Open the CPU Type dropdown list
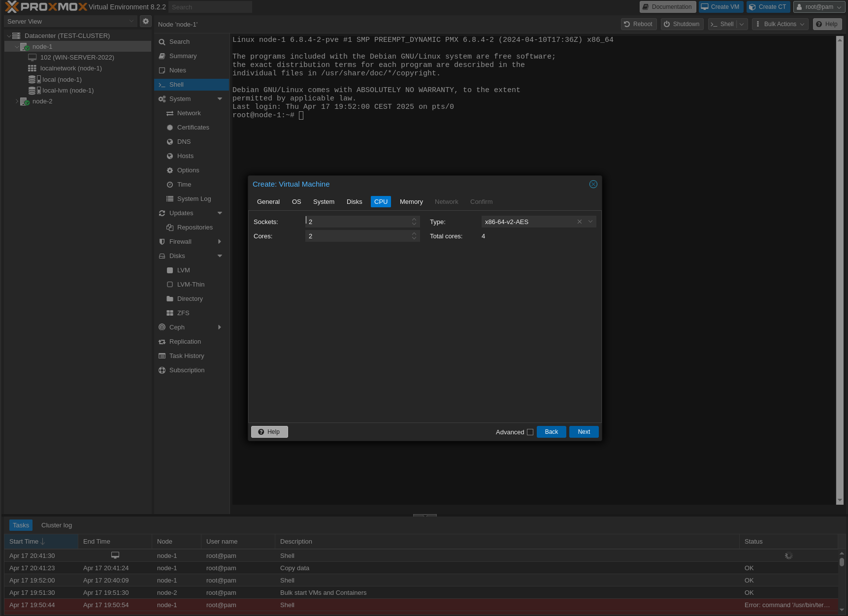 click(x=590, y=222)
